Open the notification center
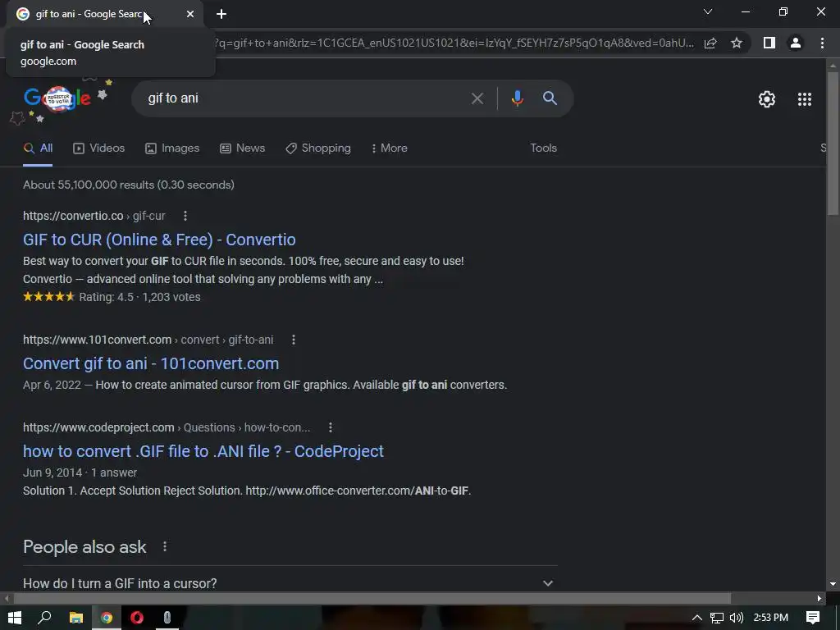This screenshot has width=840, height=630. click(x=813, y=618)
